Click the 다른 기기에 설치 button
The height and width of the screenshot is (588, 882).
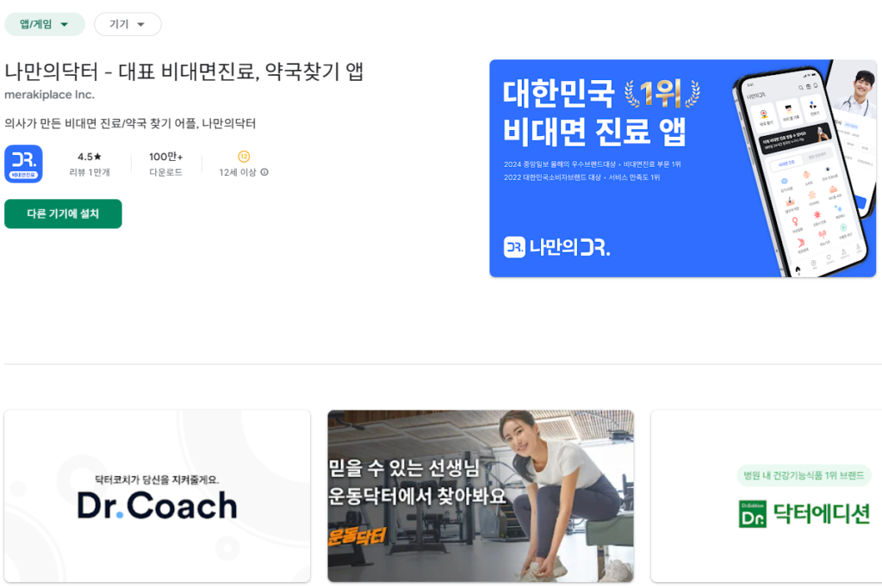[63, 214]
